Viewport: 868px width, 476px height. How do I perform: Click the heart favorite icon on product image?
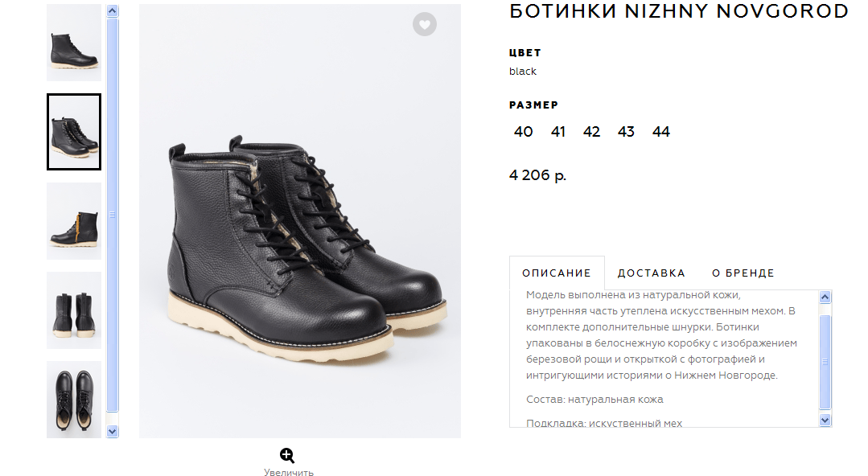(x=425, y=24)
